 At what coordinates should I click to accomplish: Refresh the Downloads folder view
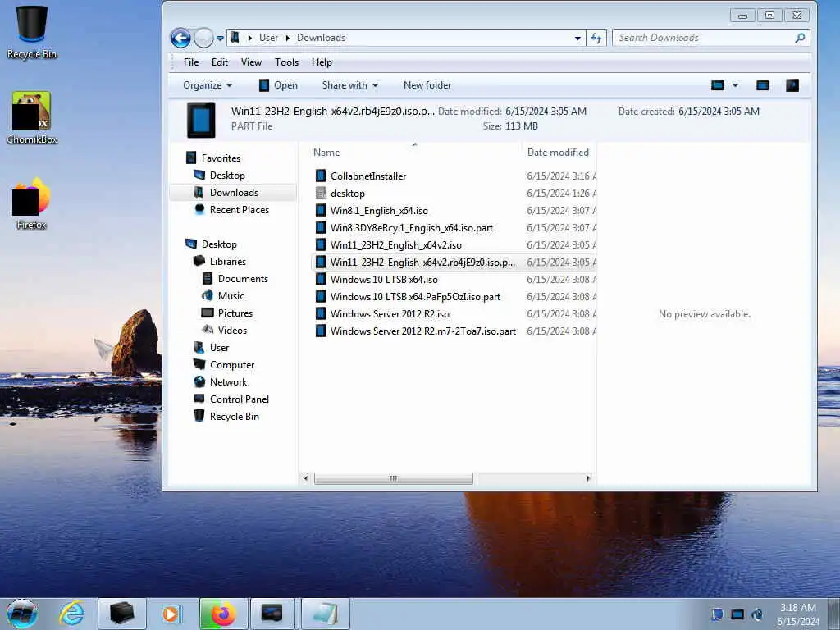tap(596, 38)
